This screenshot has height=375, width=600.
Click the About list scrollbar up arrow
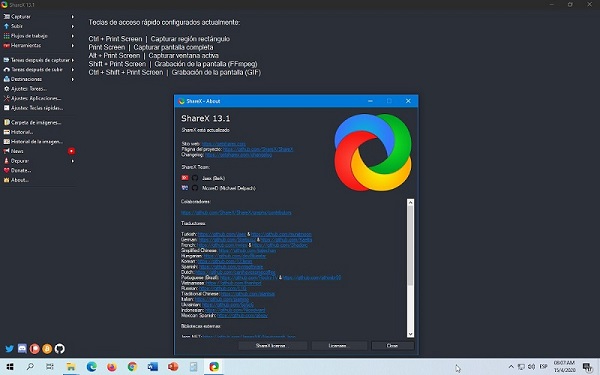(410, 202)
